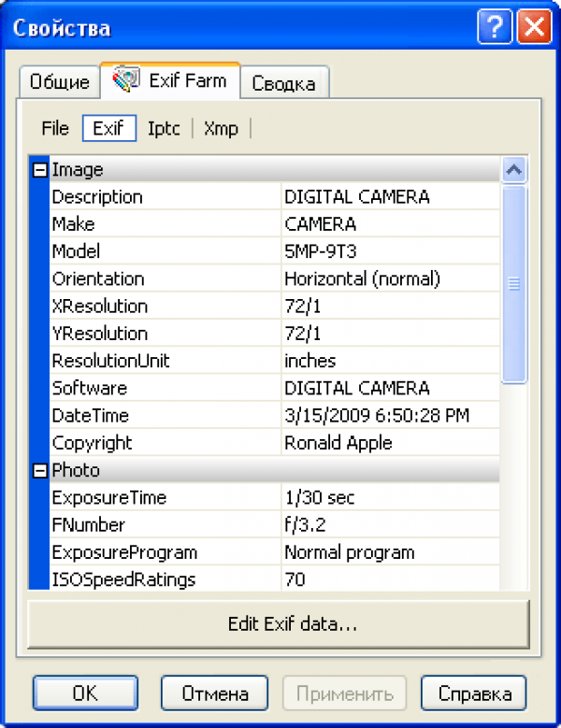Click the Exif Farm tab icon
This screenshot has width=561, height=728.
point(126,79)
